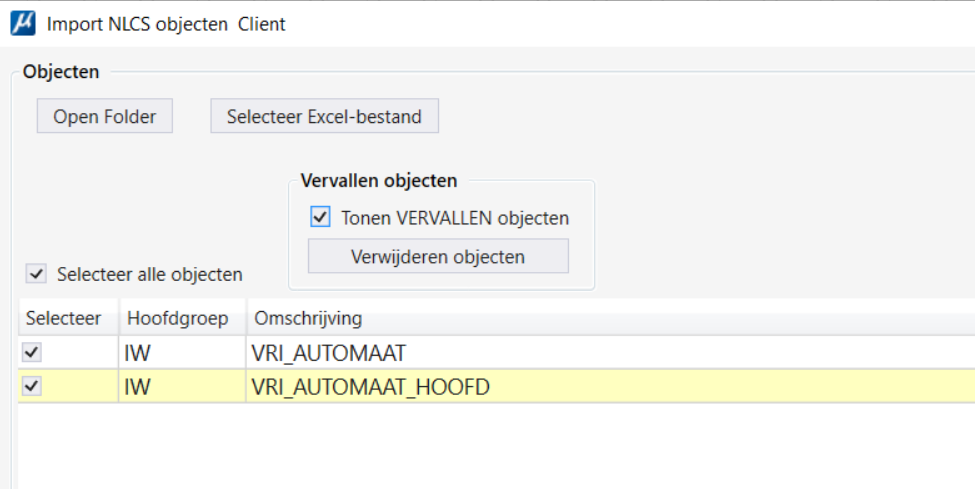Uncheck Selecteer alle objecten checkbox
This screenshot has height=489, width=975.
36,273
